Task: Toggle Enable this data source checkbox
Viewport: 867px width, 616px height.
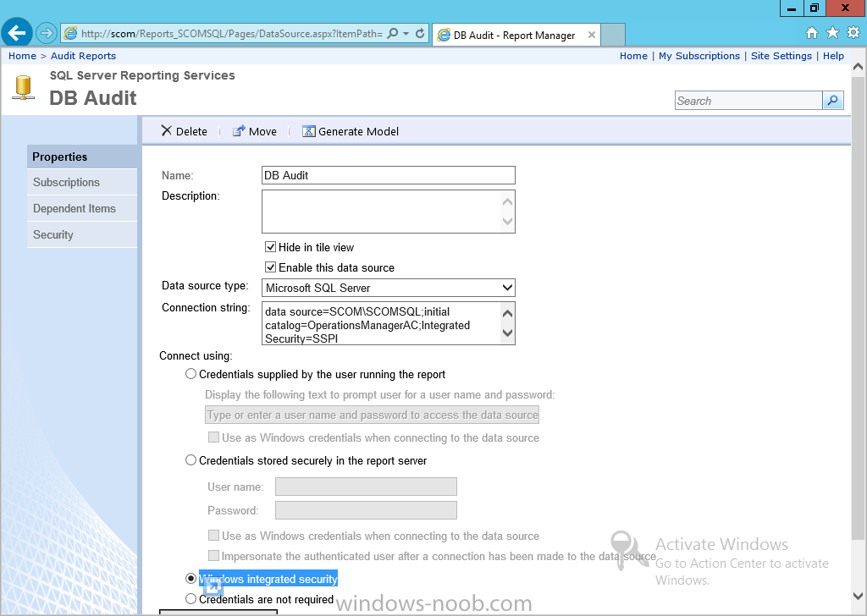Action: (x=270, y=267)
